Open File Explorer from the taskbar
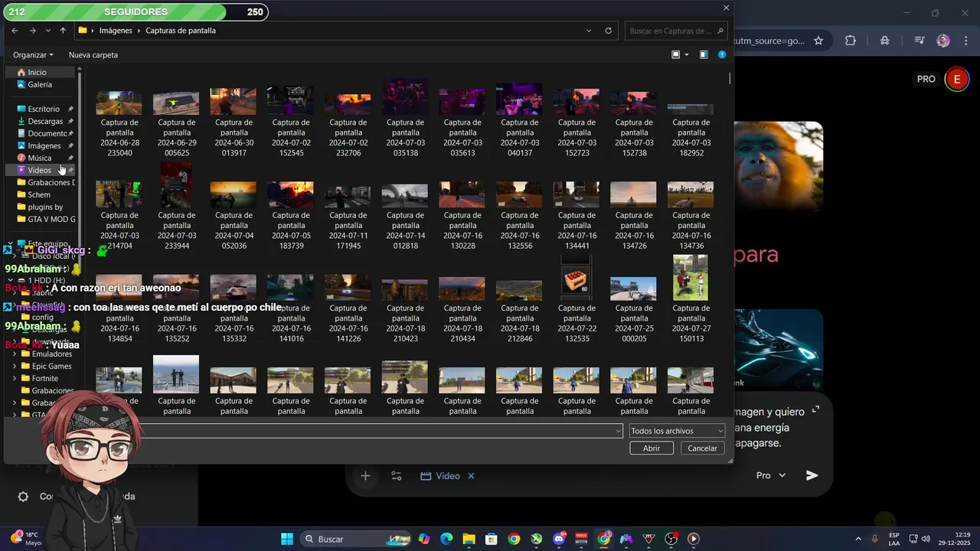 click(x=469, y=539)
